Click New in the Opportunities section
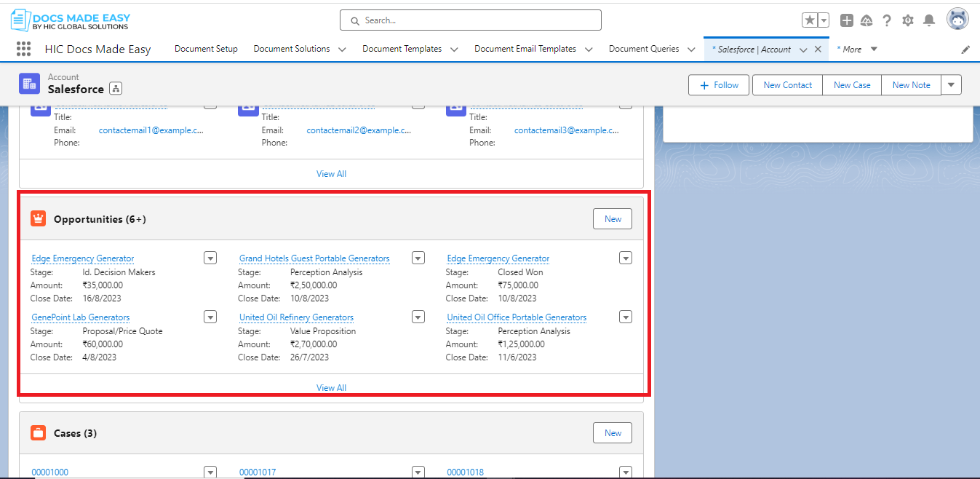Image resolution: width=980 pixels, height=479 pixels. tap(613, 219)
